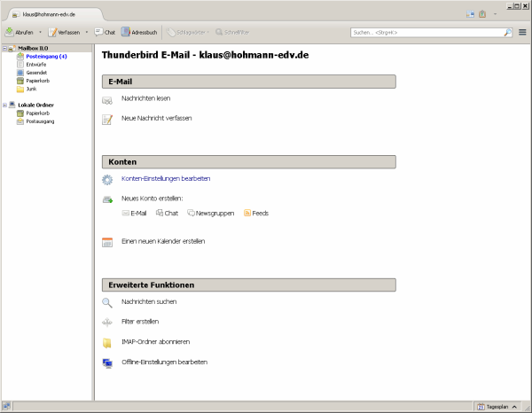Click the read messages envelope icon
This screenshot has width=532, height=413.
107,101
